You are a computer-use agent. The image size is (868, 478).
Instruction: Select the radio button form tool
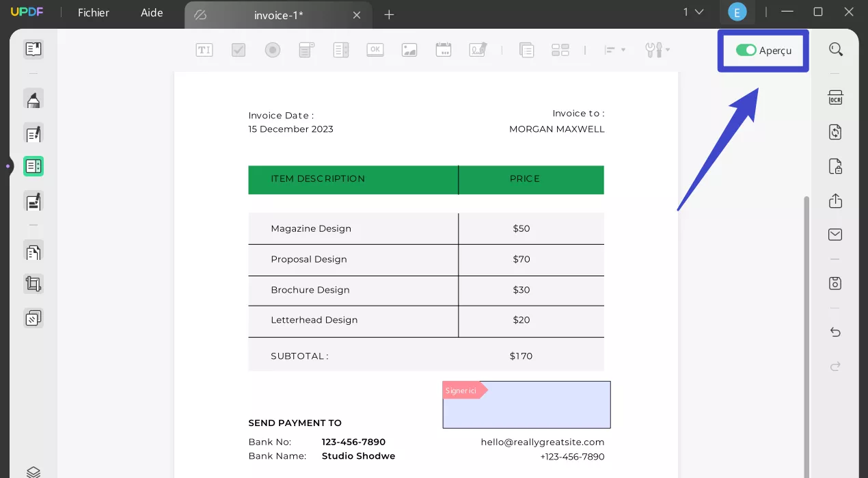tap(272, 49)
